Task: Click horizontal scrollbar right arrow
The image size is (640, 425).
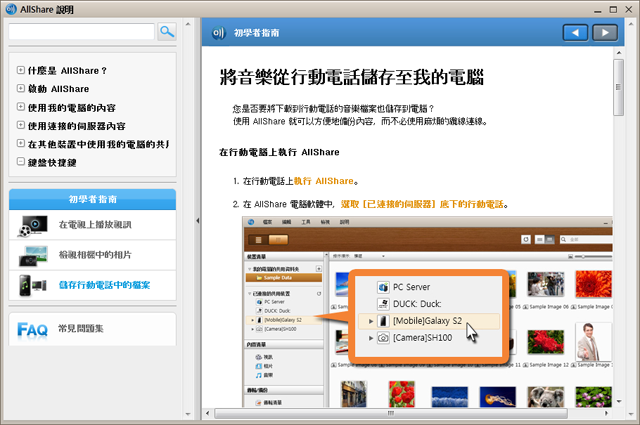Action: [607, 414]
